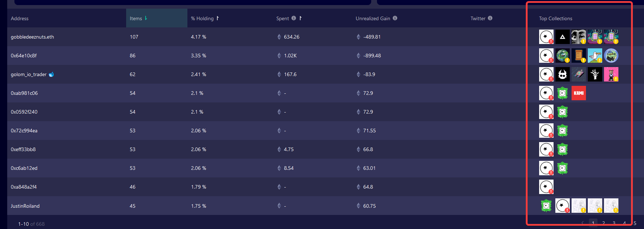Open green frame collection in 0xab981c06 row
The width and height of the screenshot is (644, 229).
[562, 93]
